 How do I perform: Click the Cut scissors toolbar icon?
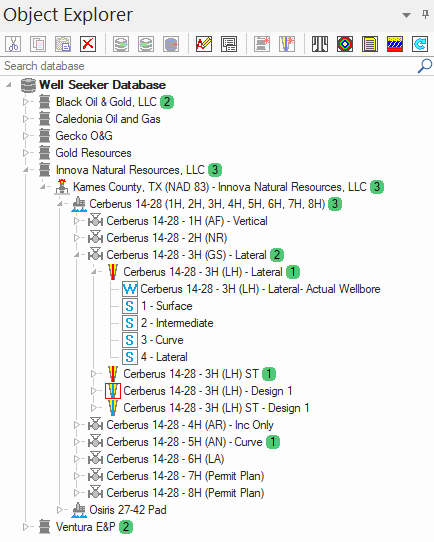click(13, 44)
